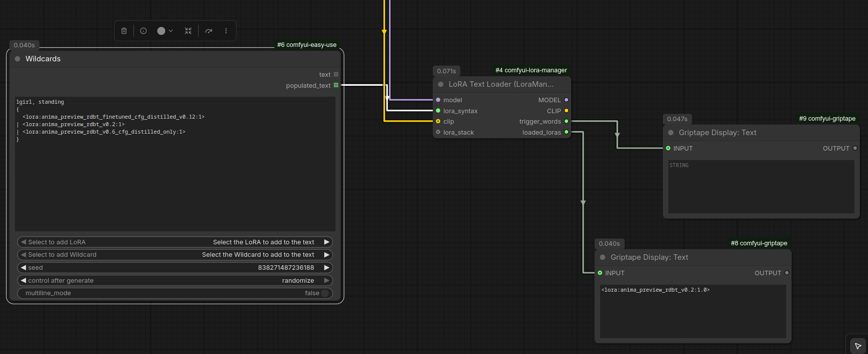The height and width of the screenshot is (354, 868).
Task: Click the selection cursor icon in bottom-right corner
Action: 858,346
